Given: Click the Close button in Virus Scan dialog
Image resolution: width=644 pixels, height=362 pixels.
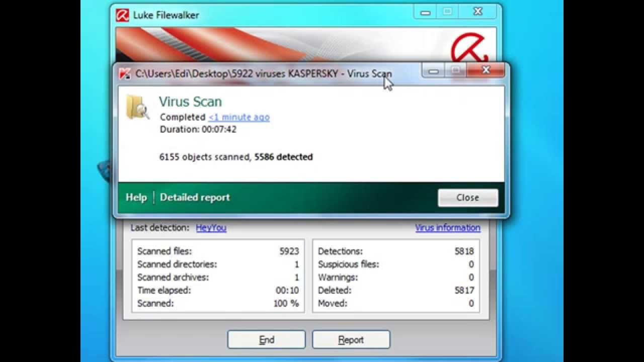Looking at the screenshot, I should tap(468, 198).
